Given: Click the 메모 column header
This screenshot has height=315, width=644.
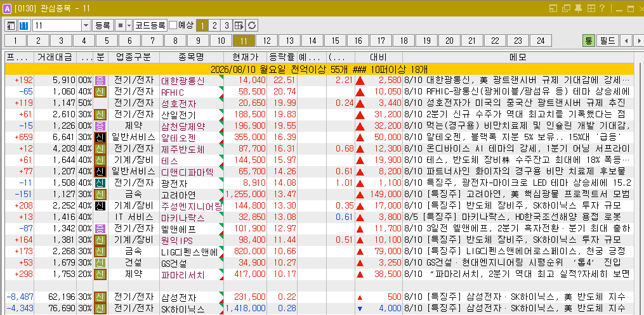Looking at the screenshot, I should pyautogui.click(x=518, y=57).
